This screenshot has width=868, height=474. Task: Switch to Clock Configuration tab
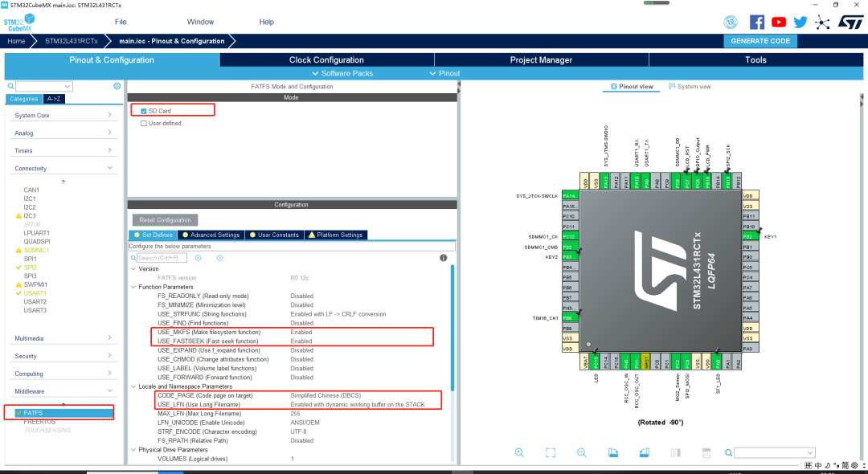point(326,59)
